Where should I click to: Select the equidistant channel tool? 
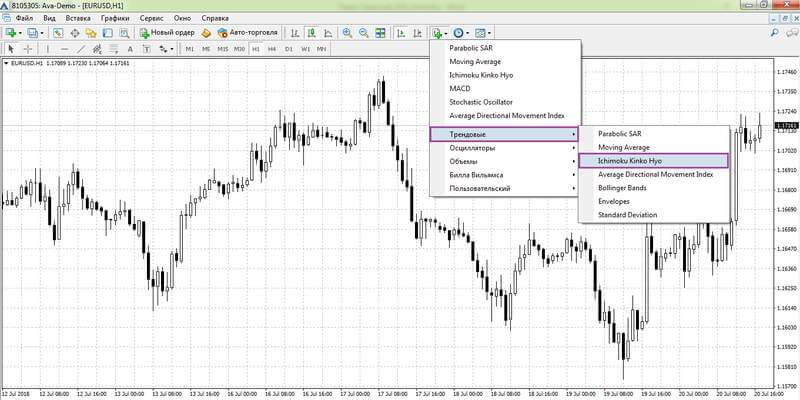(97, 49)
